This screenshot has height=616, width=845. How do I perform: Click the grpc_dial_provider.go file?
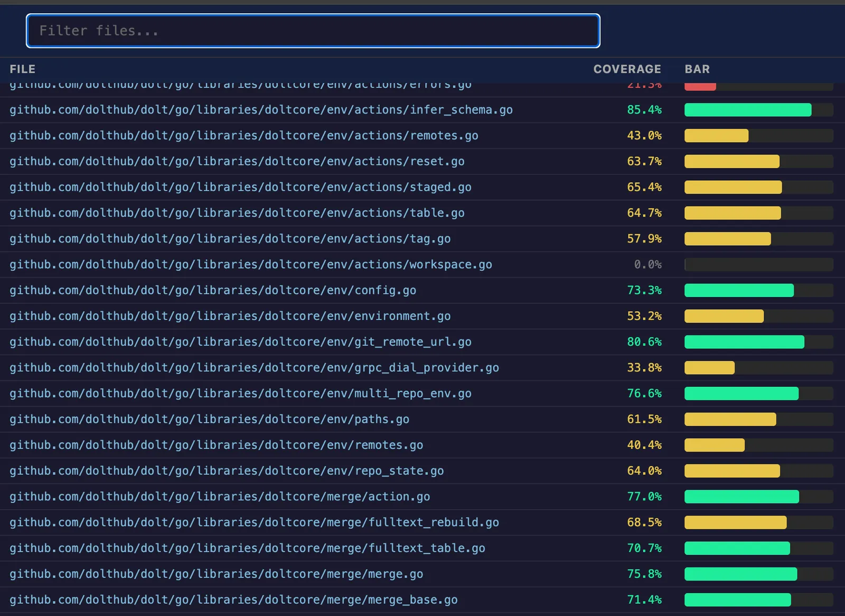254,368
